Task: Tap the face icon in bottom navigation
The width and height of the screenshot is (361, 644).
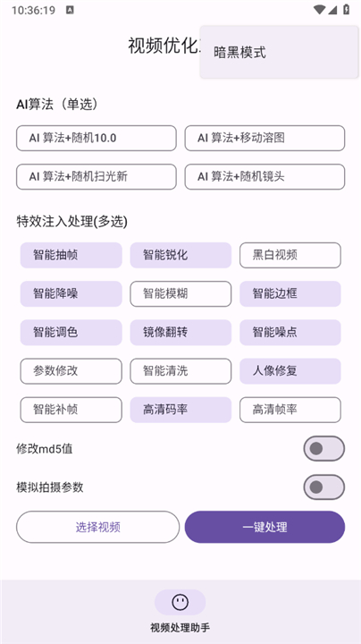Action: 180,602
